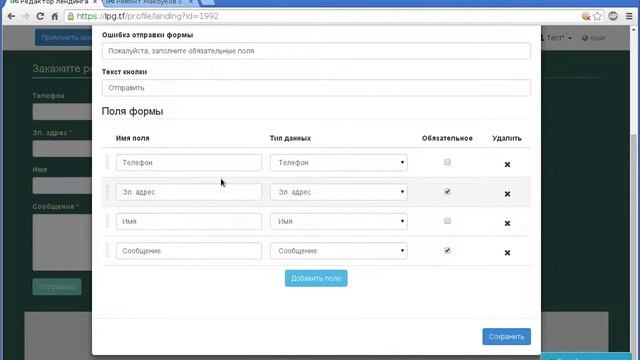Click the Имя поля column header

(x=133, y=138)
